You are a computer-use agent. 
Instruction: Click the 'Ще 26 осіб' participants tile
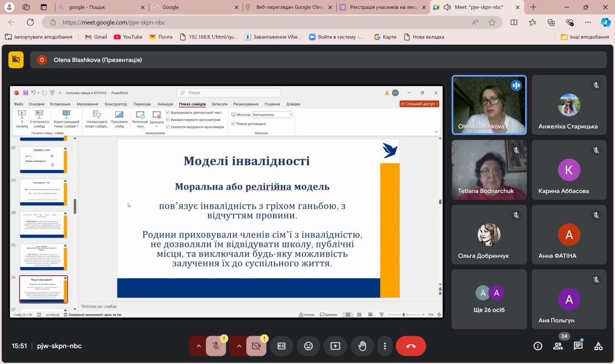coord(489,299)
